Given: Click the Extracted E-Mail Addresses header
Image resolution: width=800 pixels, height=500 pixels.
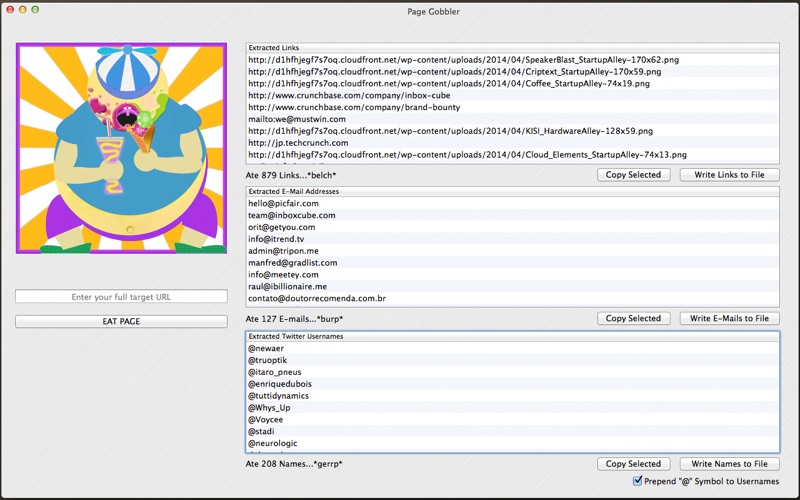Looking at the screenshot, I should pyautogui.click(x=512, y=192).
